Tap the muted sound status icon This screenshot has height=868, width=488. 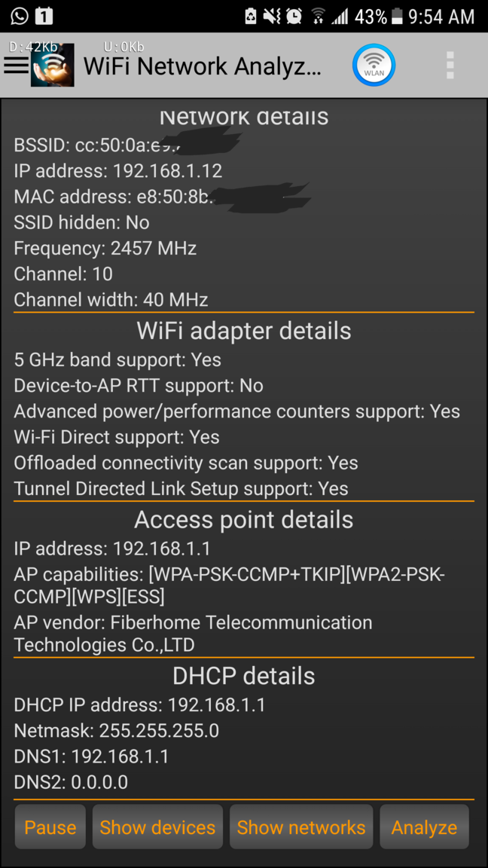point(272,16)
